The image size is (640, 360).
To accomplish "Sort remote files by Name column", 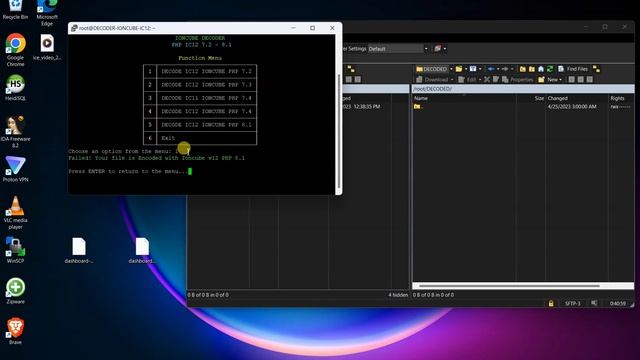I will (x=464, y=98).
